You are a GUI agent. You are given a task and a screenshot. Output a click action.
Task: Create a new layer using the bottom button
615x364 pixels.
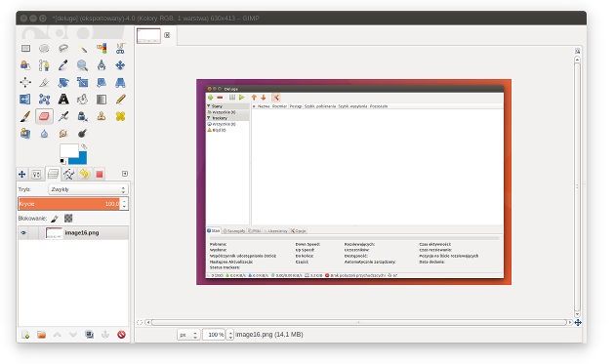point(25,335)
